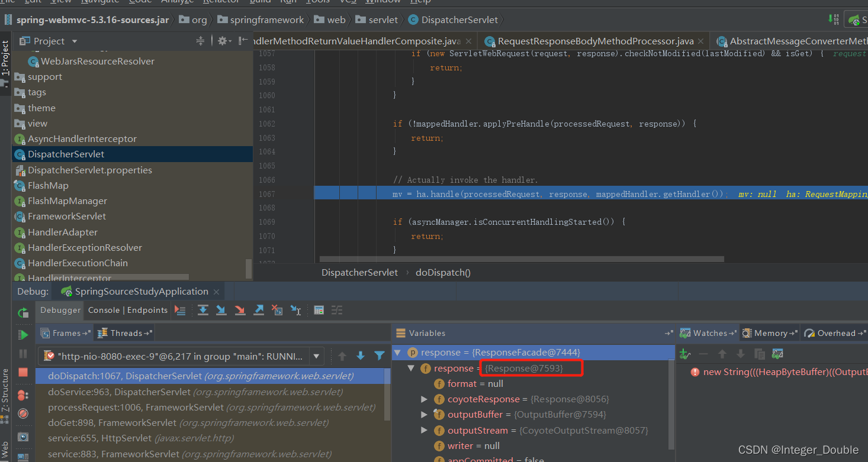Click DispatcherServlet in navigation bar
The width and height of the screenshot is (868, 462).
(x=454, y=20)
